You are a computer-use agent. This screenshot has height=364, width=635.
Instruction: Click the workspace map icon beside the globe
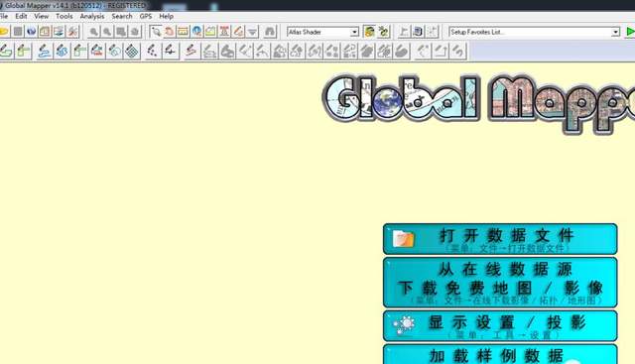click(x=45, y=32)
